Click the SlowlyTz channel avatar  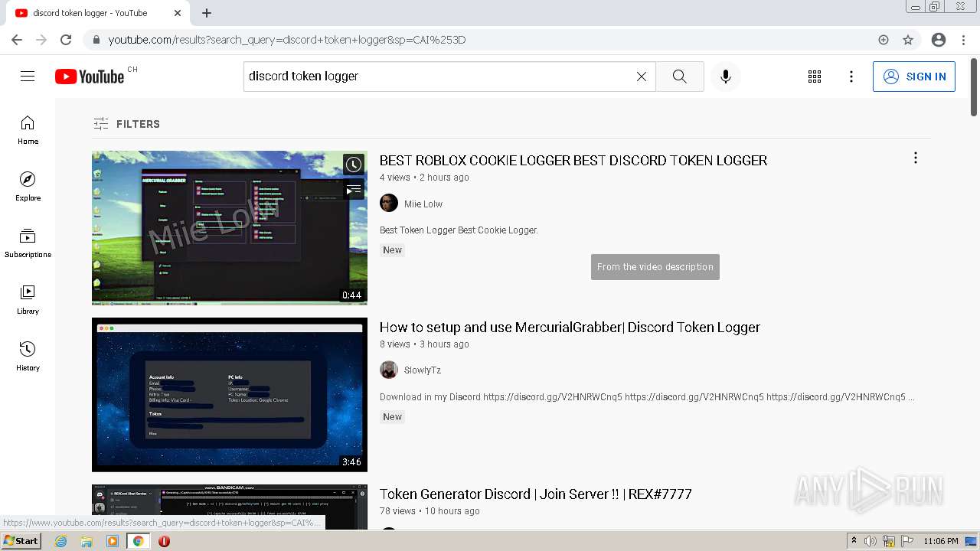coord(389,370)
